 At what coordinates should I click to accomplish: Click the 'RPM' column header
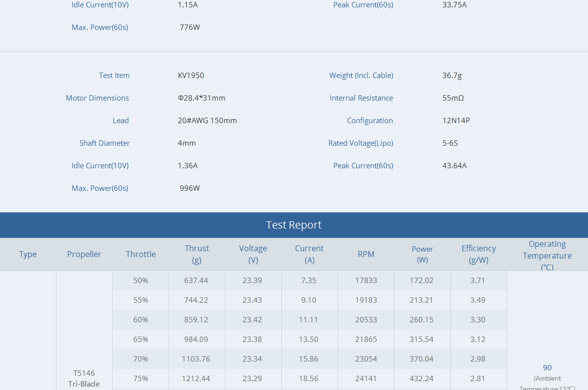point(366,254)
